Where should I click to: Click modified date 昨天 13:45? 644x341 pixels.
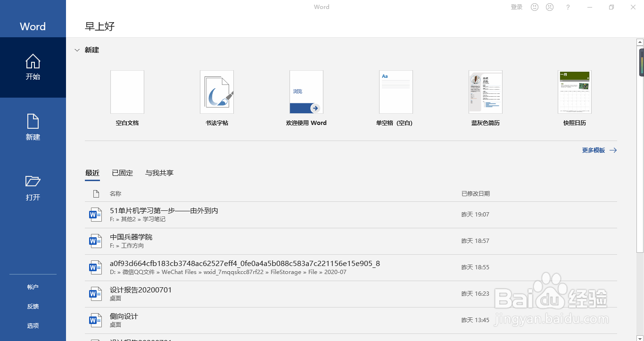475,320
